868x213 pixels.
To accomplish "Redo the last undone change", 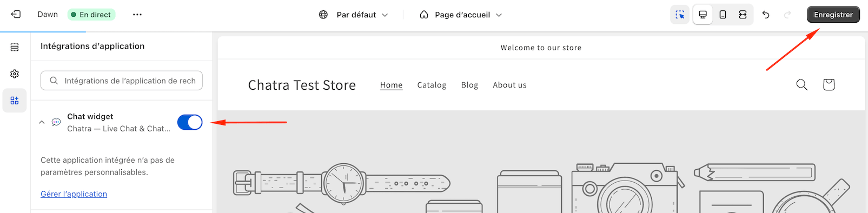I will [x=787, y=15].
